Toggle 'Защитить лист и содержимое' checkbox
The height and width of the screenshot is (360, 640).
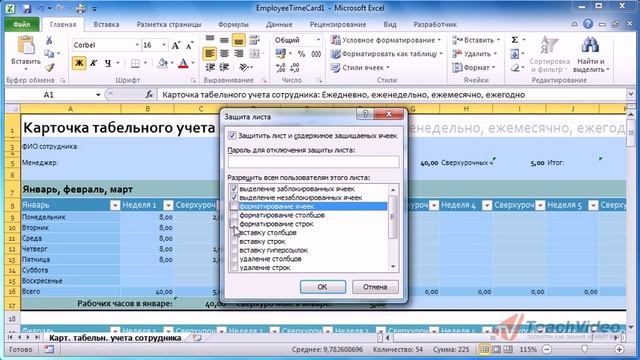click(x=232, y=135)
